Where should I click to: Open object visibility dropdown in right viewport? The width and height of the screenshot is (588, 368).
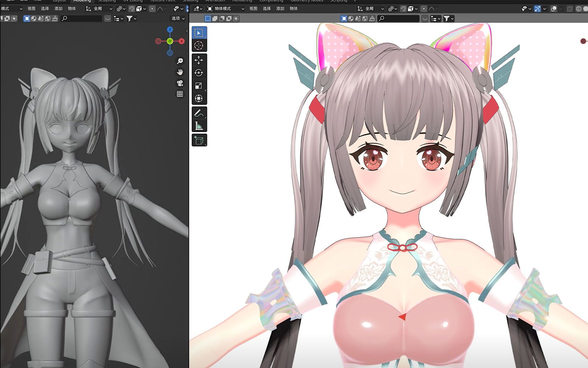point(526,9)
